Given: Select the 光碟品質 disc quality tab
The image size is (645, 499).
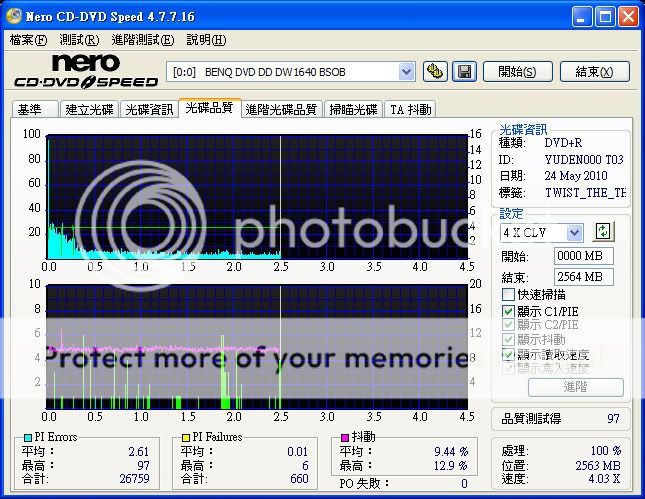Looking at the screenshot, I should [209, 108].
